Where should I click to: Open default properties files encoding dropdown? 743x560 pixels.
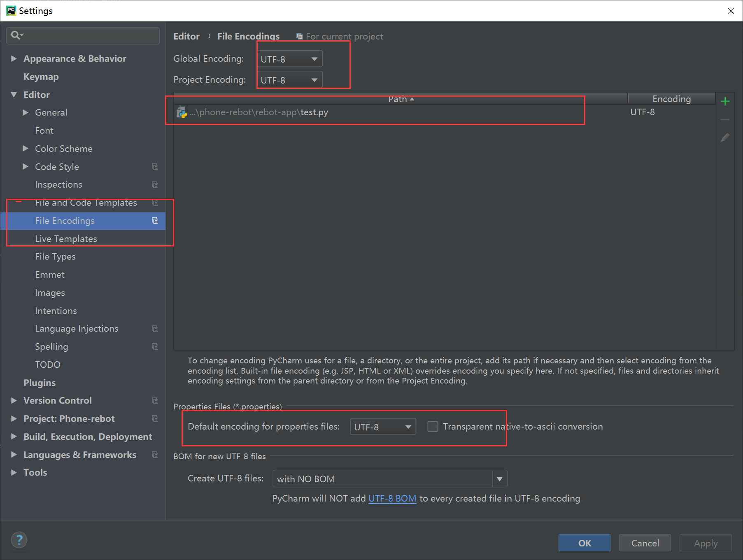(383, 427)
